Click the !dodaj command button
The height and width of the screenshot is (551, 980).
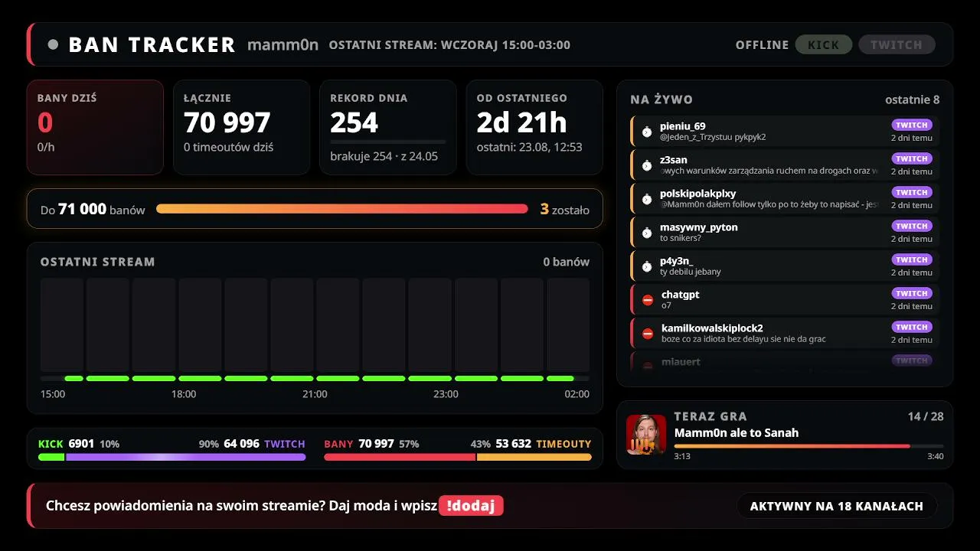[471, 506]
